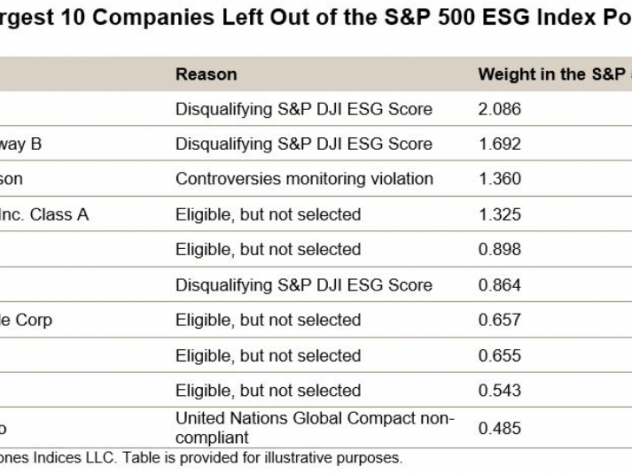632x474 pixels.
Task: Select the weight value 0.485
Action: [499, 428]
